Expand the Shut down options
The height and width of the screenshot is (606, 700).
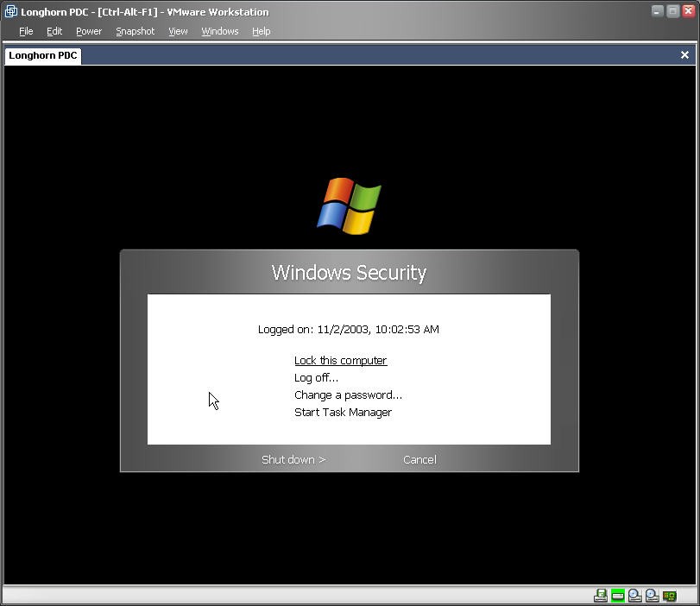(293, 459)
